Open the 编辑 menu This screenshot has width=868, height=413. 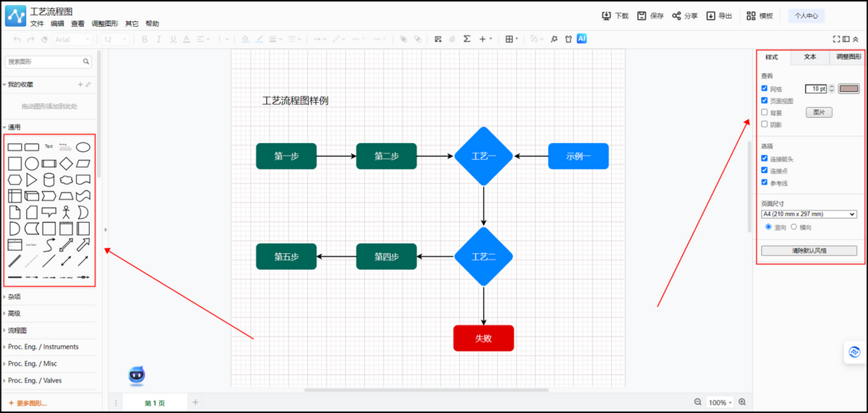point(57,24)
